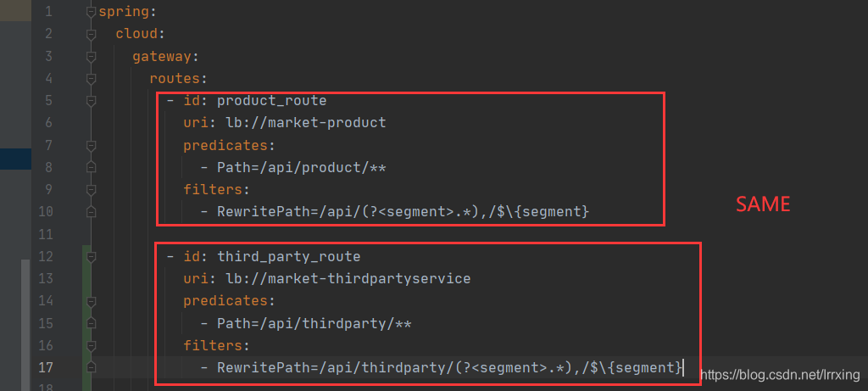Collapse the product_route fold marker on line 5
Screen dimensions: 868x391
click(92, 101)
